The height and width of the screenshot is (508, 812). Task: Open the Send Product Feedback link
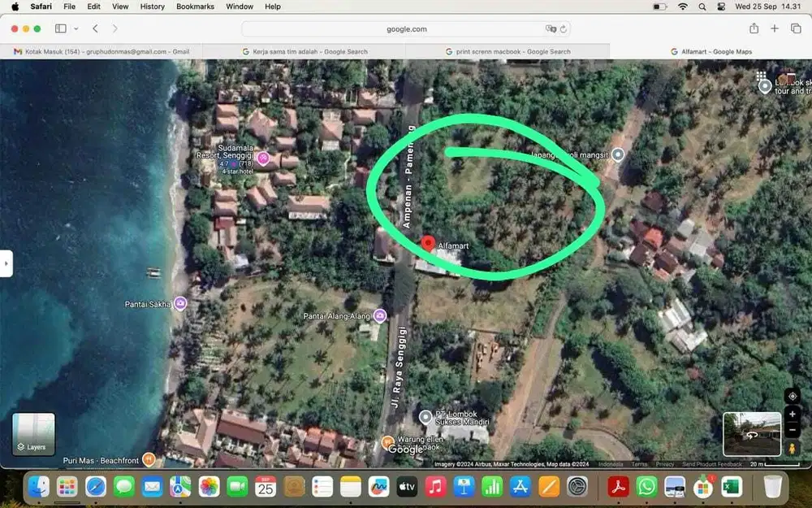tap(710, 463)
